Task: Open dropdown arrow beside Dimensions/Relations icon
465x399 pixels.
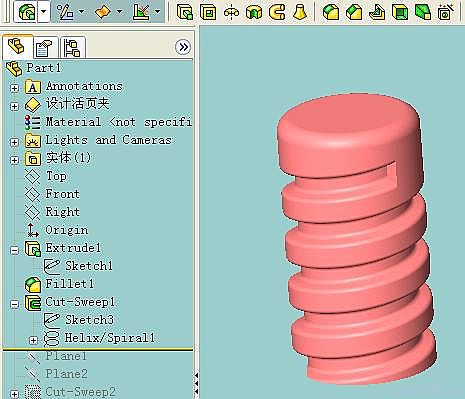Action: click(x=81, y=12)
